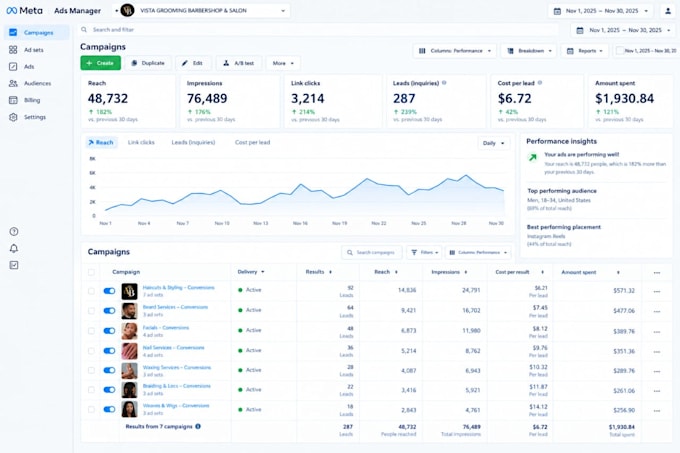Check the Haircuts & Styling row checkbox
Screen dimensions: 680x453
[x=91, y=291]
